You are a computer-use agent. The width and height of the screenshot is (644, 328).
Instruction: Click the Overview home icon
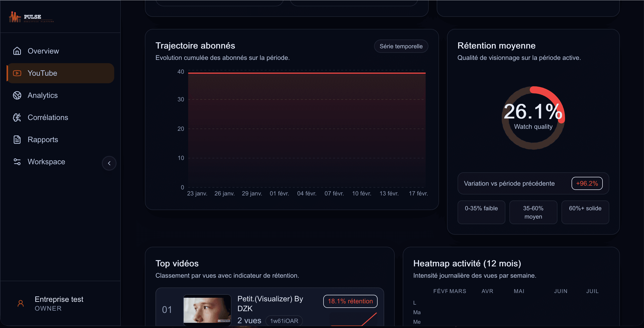[17, 51]
